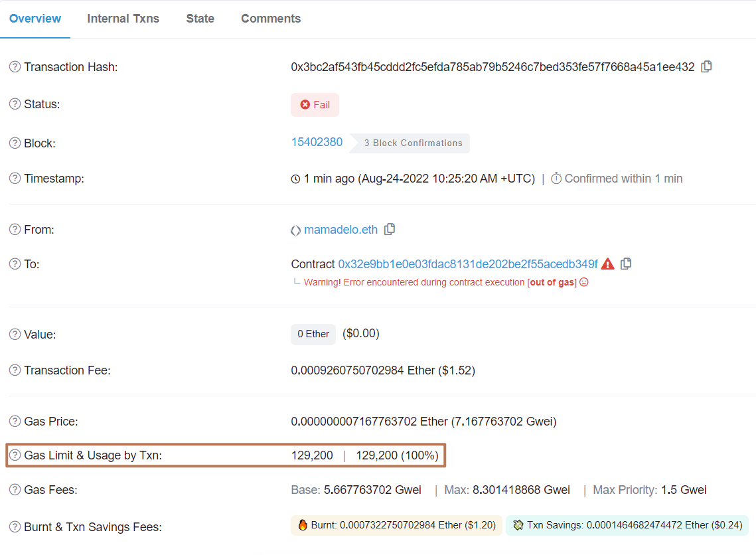756x555 pixels.
Task: Click the red warning triangle beside contract
Action: click(x=607, y=264)
